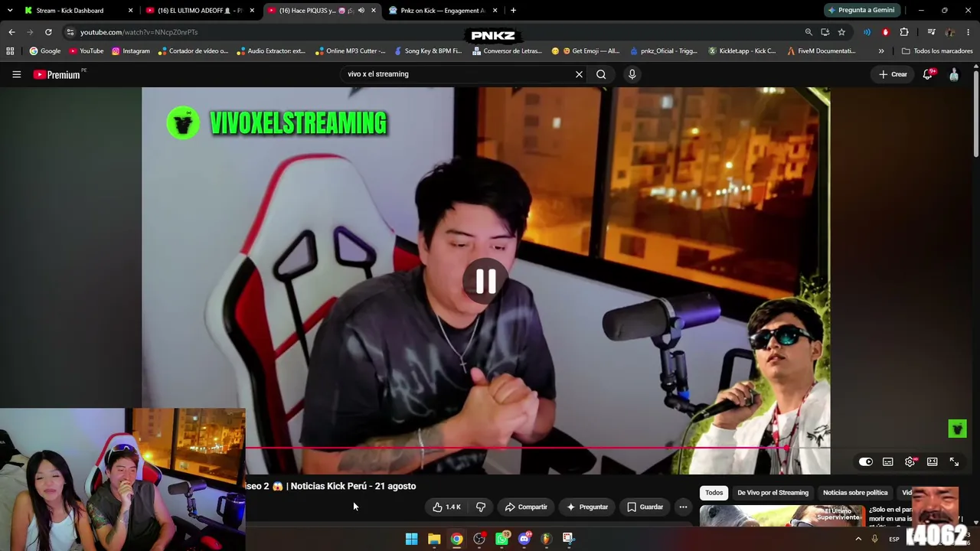This screenshot has height=551, width=980.
Task: Dislike the video
Action: (x=481, y=507)
